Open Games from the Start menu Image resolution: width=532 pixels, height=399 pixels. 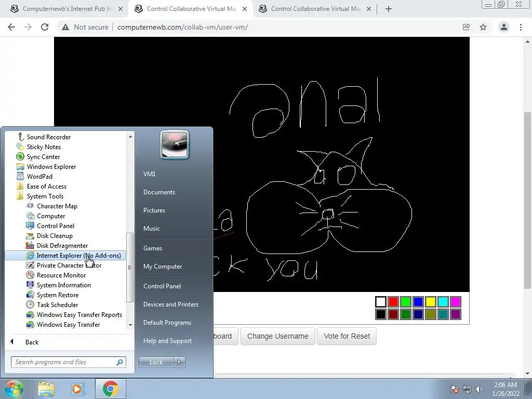pyautogui.click(x=153, y=248)
